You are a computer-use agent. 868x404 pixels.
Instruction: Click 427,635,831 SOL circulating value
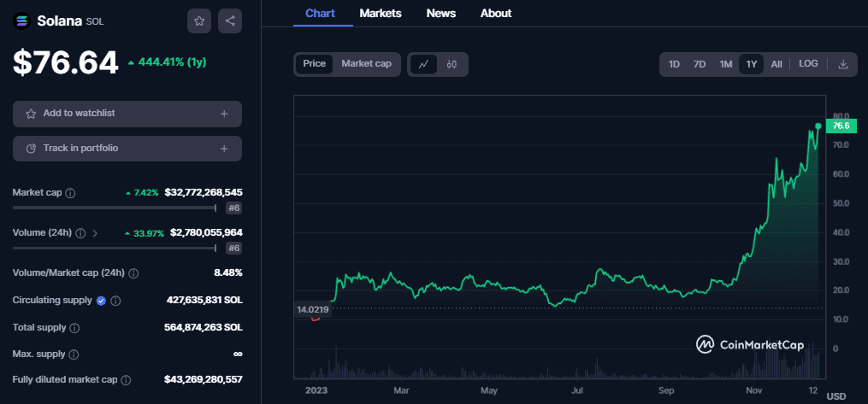(204, 300)
